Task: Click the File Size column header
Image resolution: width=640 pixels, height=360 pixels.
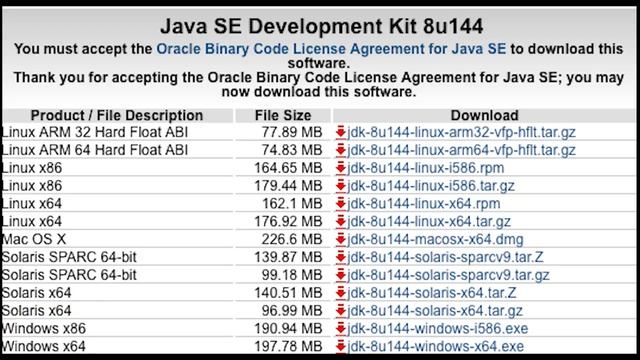Action: (x=283, y=116)
